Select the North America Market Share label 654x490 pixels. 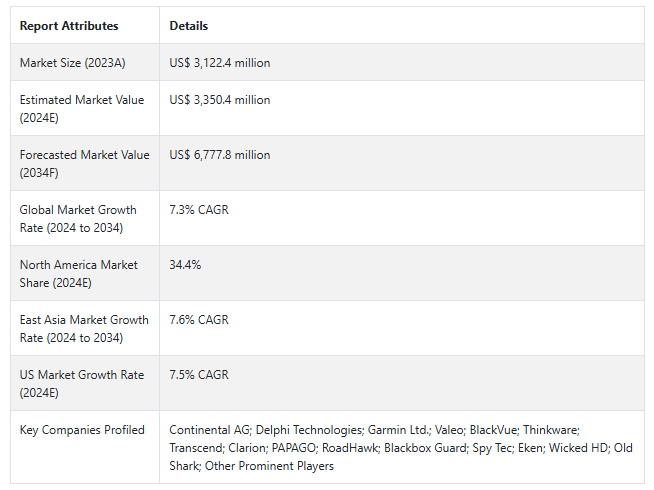tap(79, 273)
